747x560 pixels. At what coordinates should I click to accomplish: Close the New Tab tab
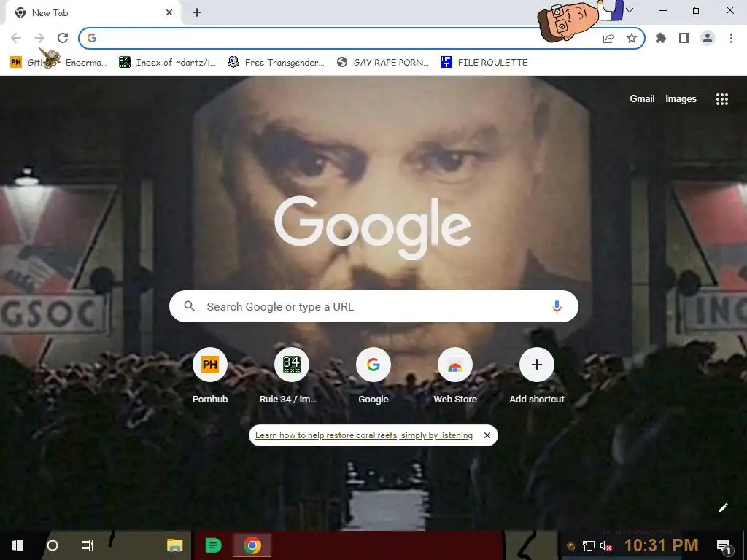(169, 12)
